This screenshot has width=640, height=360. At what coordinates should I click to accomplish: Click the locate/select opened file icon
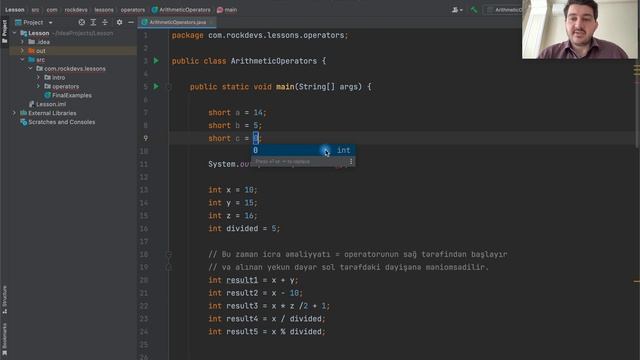tap(82, 22)
